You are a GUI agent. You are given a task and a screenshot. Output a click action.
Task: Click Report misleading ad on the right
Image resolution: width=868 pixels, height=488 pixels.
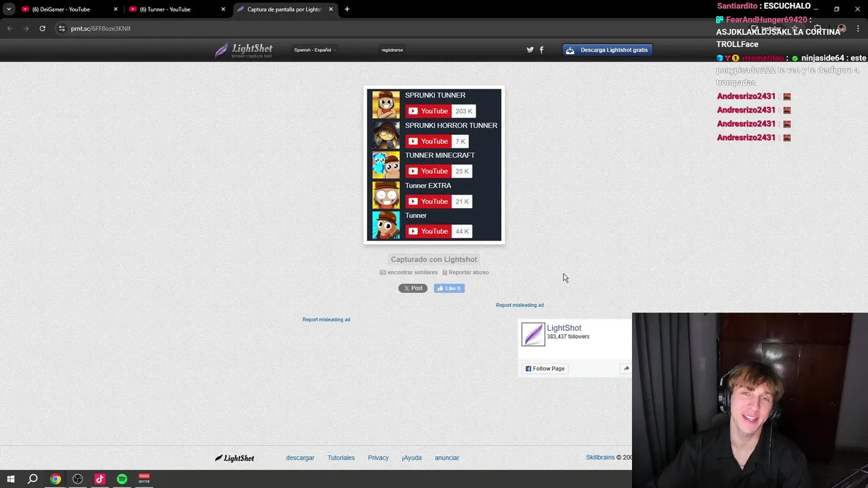pos(519,305)
